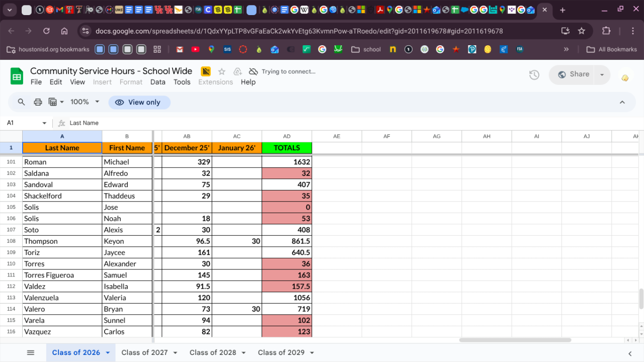
Task: Click the search magnifier in Sheets toolbar
Action: pos(21,102)
